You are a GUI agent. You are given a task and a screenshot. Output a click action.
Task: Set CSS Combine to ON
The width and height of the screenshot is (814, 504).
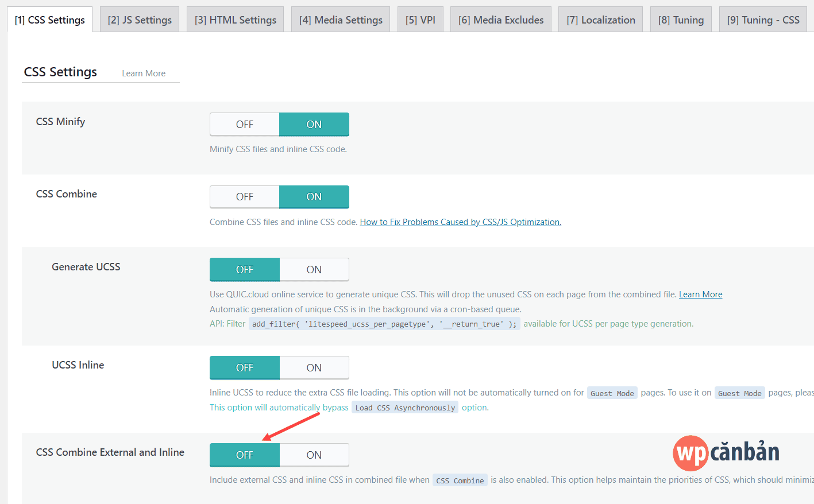(x=314, y=197)
